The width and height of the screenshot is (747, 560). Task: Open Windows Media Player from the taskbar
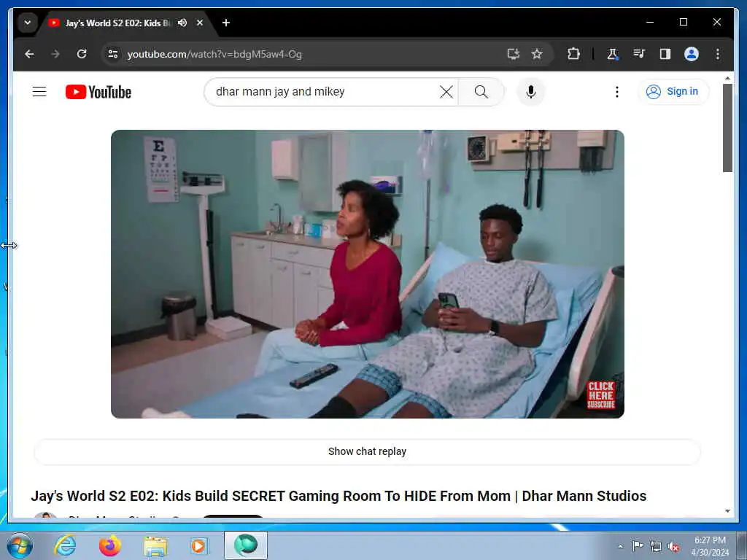199,545
